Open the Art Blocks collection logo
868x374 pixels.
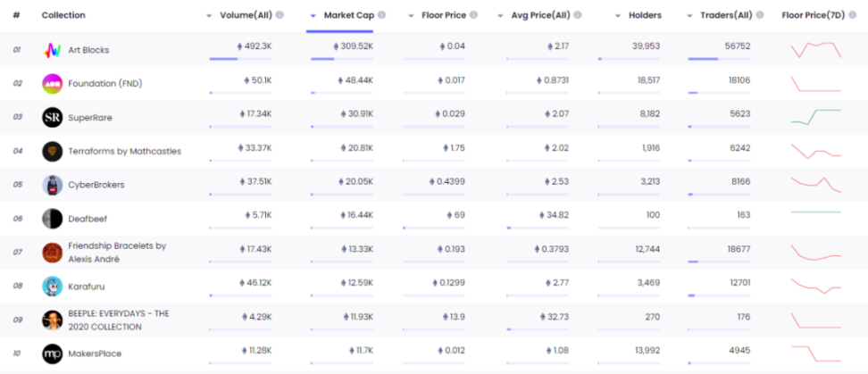[52, 50]
